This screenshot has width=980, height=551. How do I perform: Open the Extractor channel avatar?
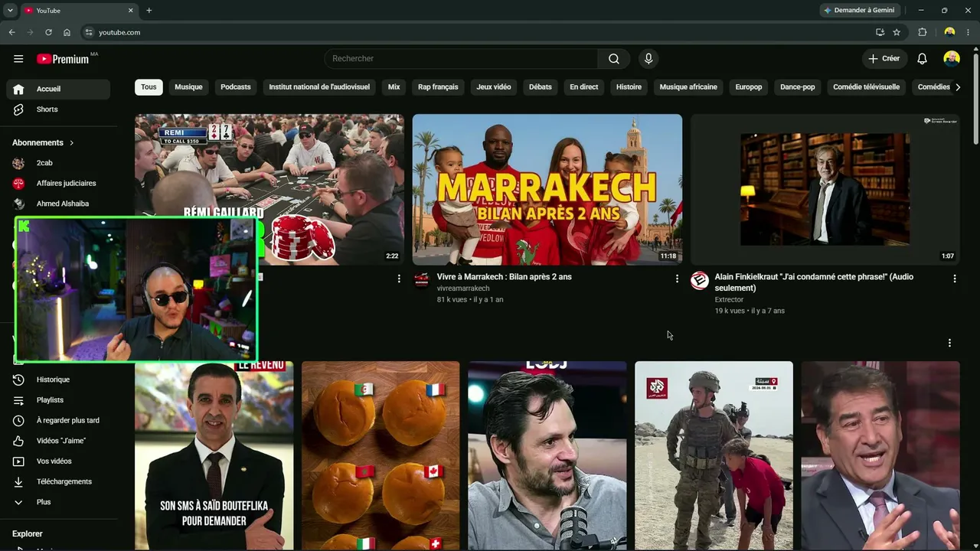click(699, 280)
